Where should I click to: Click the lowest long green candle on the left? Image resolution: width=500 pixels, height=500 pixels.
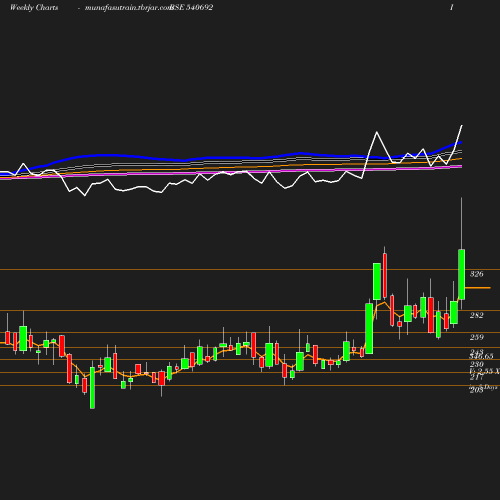92,388
